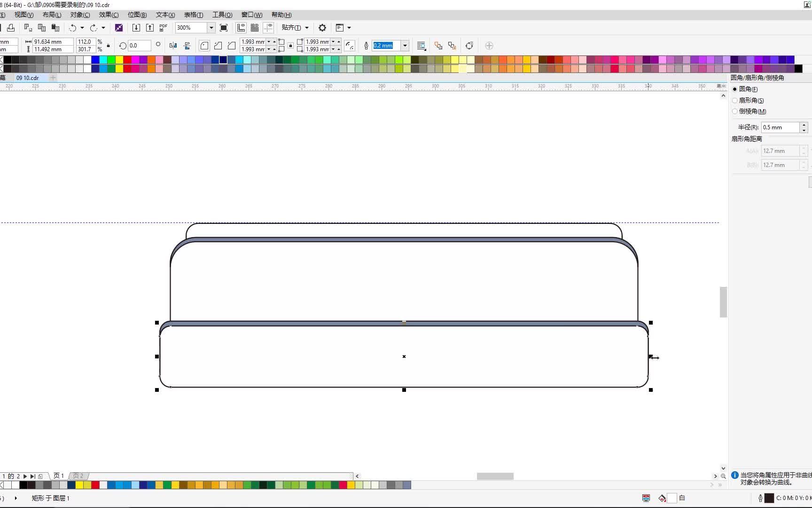Open Search content purple icon
Image resolution: width=812 pixels, height=508 pixels.
coord(119,28)
